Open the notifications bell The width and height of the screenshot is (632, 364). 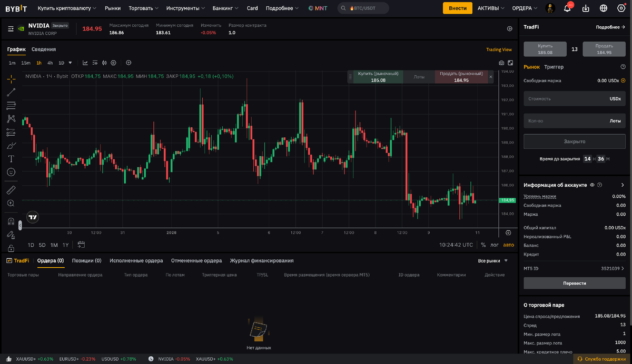click(x=567, y=8)
